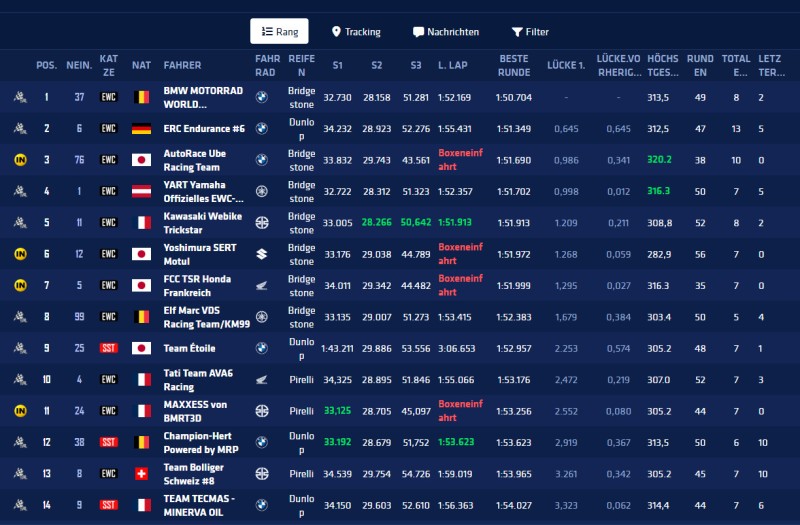Click the Belgian flag in BMW Motorrad row
800x525 pixels.
[141, 97]
